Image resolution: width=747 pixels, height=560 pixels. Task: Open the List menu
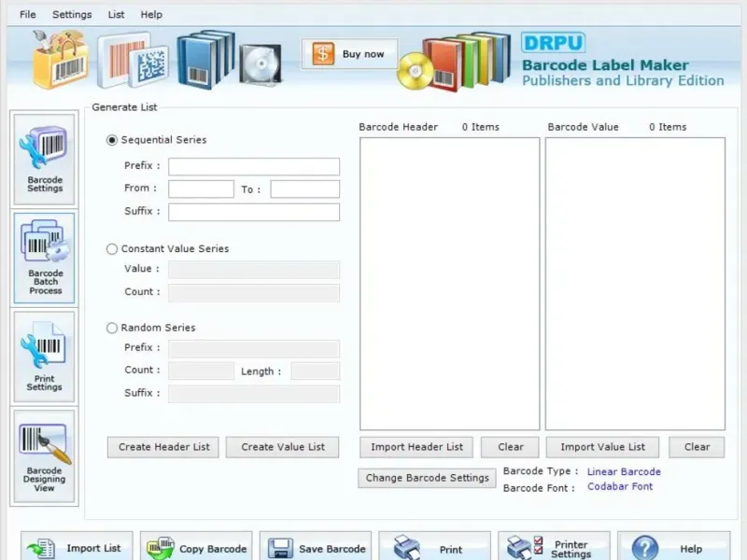(x=116, y=15)
